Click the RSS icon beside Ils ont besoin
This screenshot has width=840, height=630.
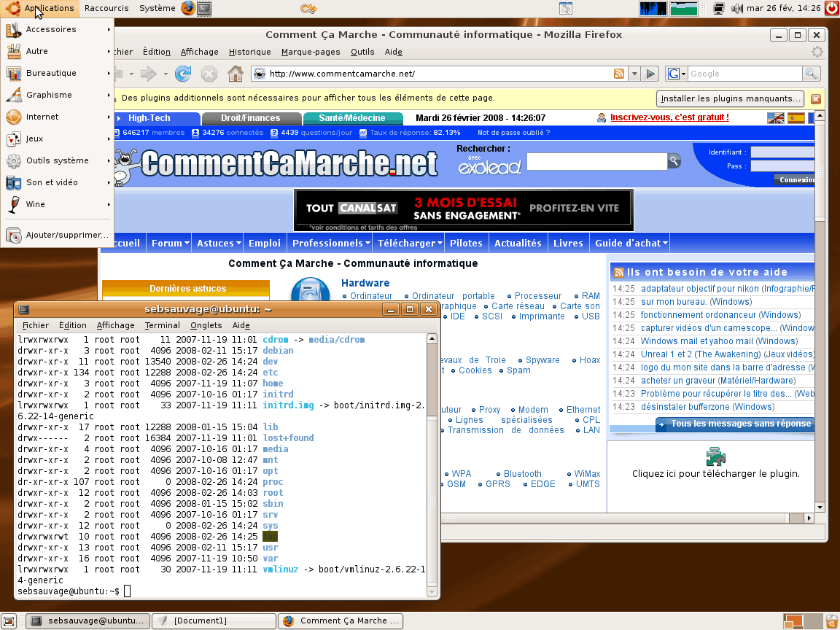pyautogui.click(x=619, y=273)
